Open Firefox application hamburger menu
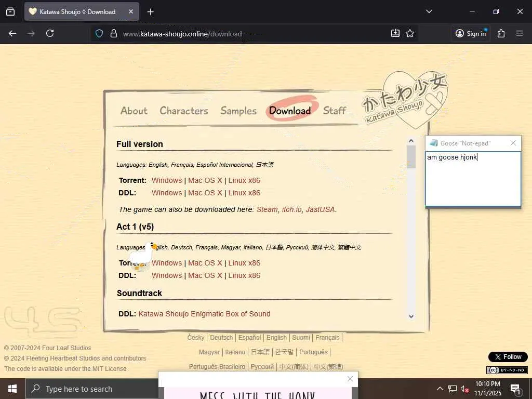This screenshot has height=399, width=532. click(520, 33)
